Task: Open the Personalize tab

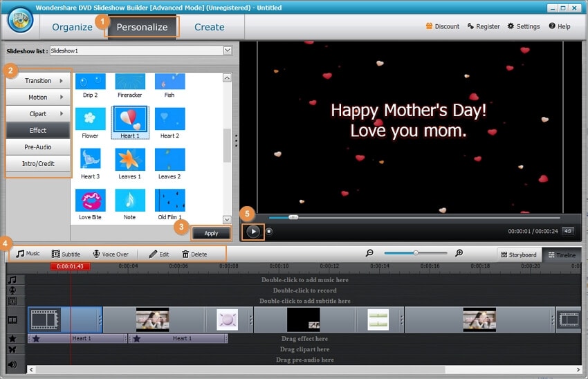Action: (x=142, y=27)
